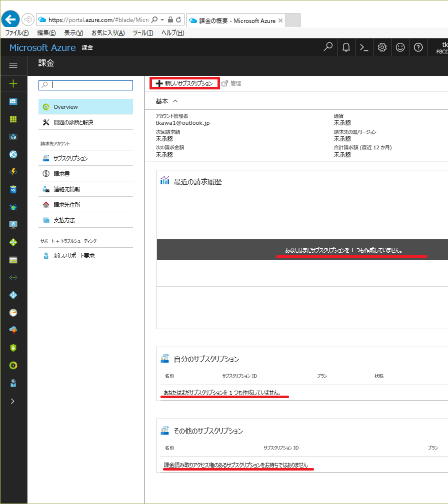Image resolution: width=448 pixels, height=504 pixels.
Task: Open Resource groups cube icon
Action: 13,137
